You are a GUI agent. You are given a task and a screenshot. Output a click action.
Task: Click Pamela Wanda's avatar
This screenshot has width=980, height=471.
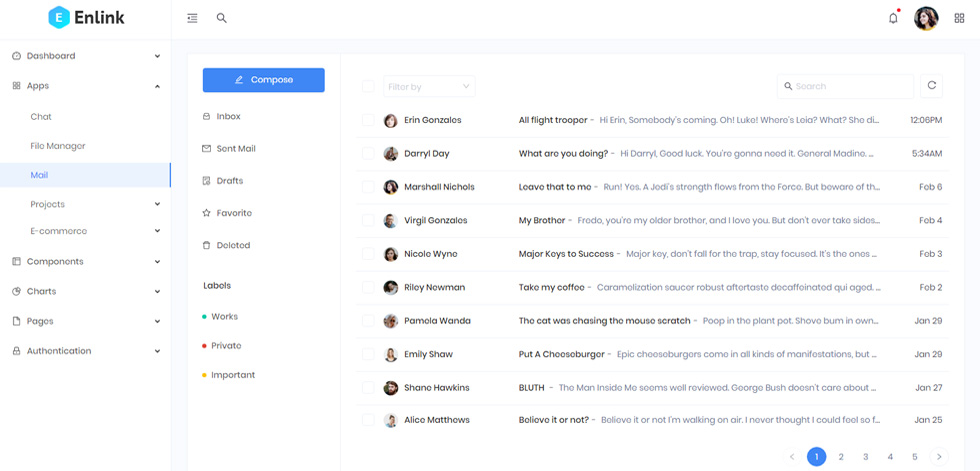click(391, 321)
